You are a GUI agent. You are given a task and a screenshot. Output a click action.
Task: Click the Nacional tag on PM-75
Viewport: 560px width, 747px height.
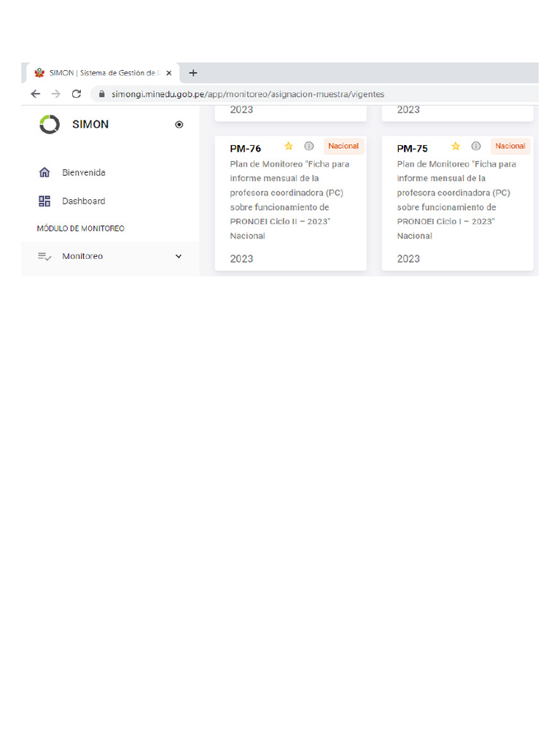pyautogui.click(x=510, y=146)
